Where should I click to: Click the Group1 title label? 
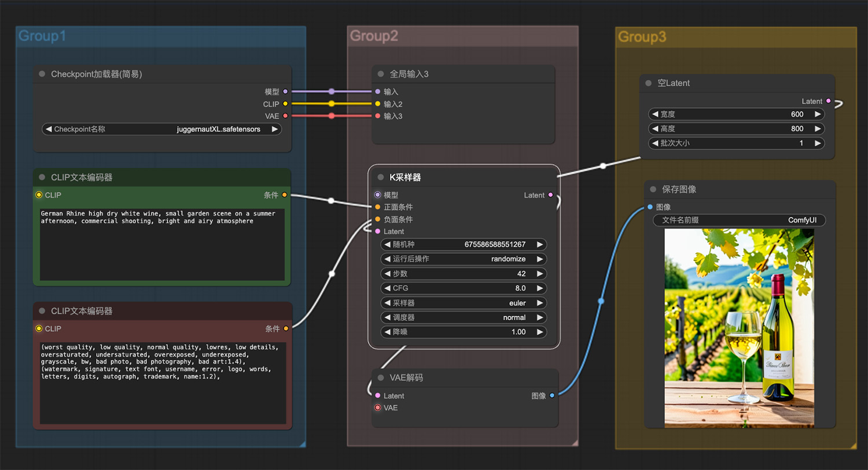click(42, 36)
